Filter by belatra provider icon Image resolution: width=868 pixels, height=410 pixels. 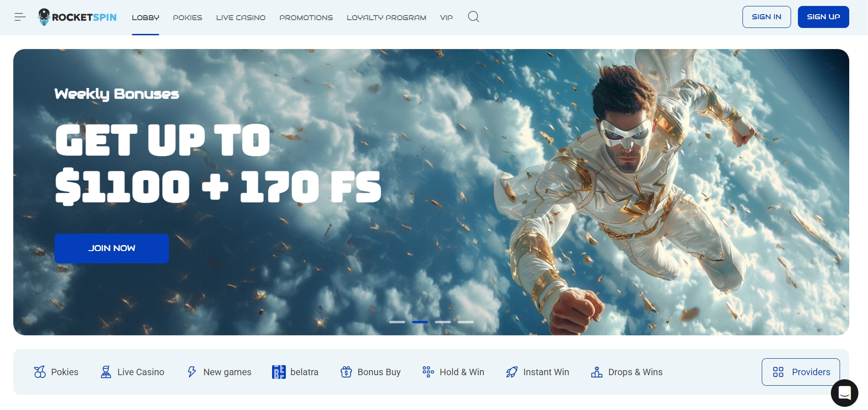[x=295, y=372]
